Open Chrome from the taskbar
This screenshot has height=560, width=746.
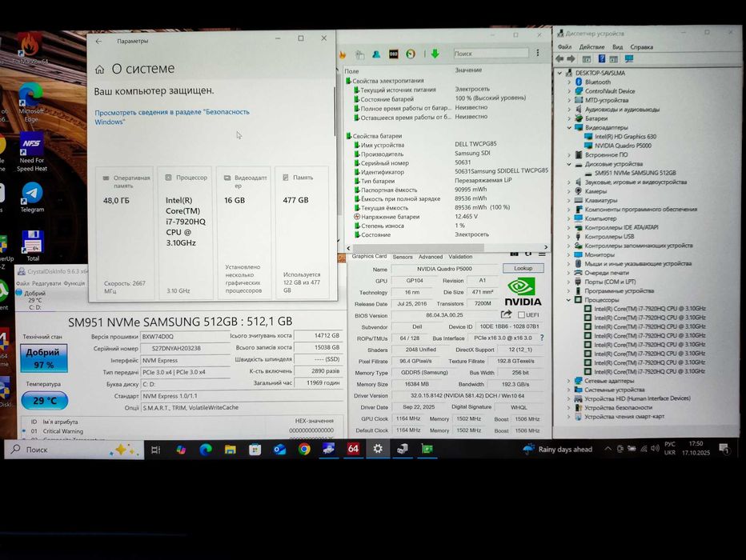(x=304, y=449)
